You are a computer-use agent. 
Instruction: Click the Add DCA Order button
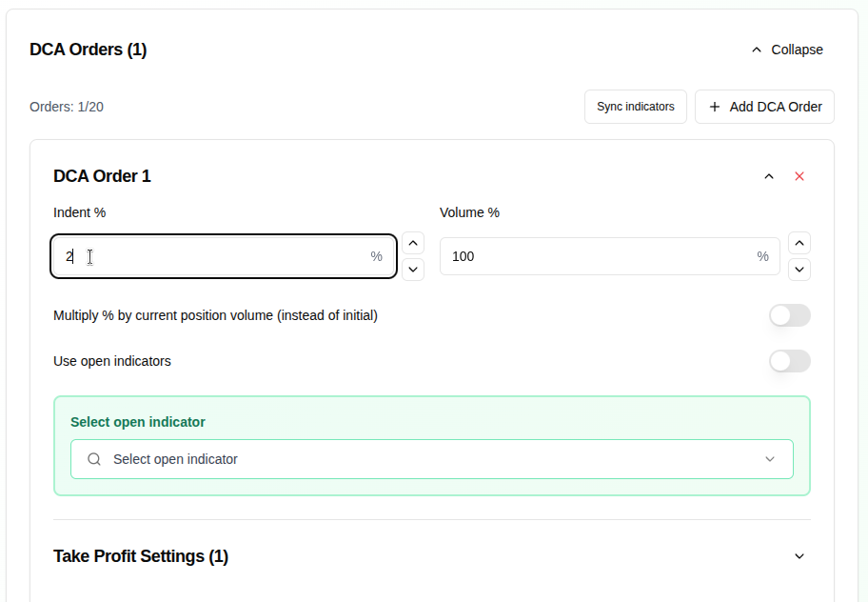(764, 106)
